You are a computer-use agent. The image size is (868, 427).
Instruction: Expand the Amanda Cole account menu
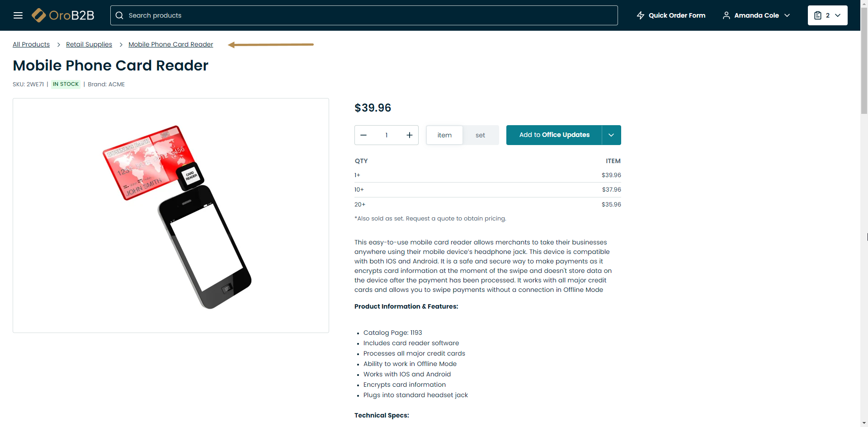point(787,15)
